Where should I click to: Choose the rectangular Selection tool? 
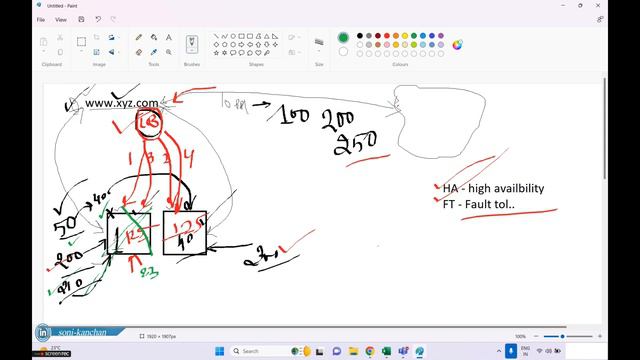tap(81, 42)
